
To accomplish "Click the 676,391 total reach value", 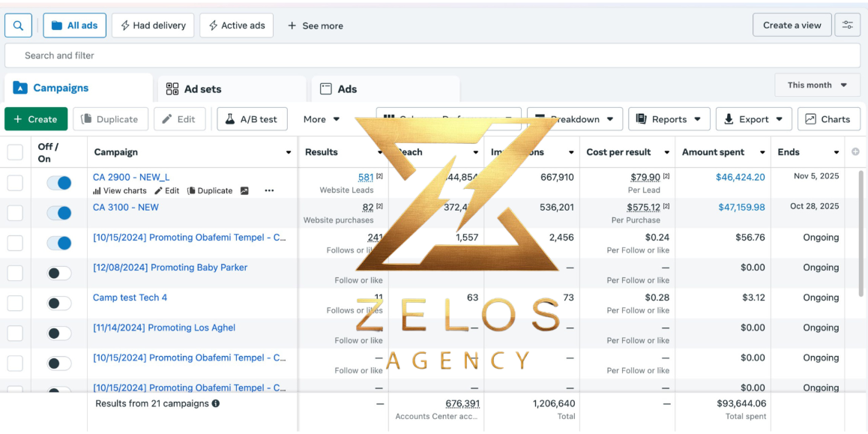I will click(462, 403).
